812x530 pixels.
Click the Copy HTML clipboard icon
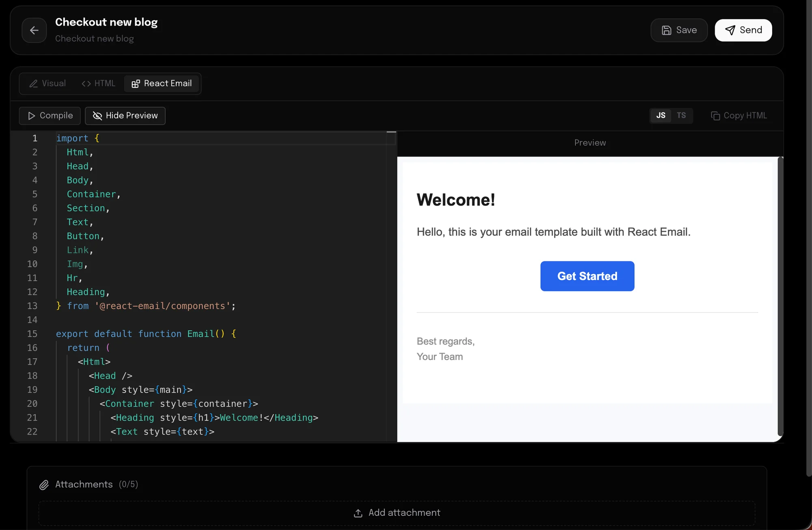click(715, 116)
